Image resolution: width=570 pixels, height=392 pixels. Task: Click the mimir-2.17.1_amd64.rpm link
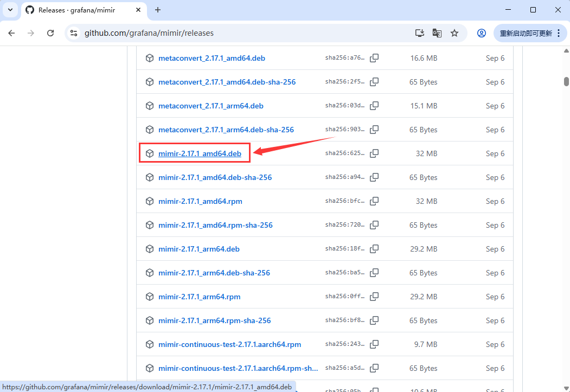click(200, 201)
